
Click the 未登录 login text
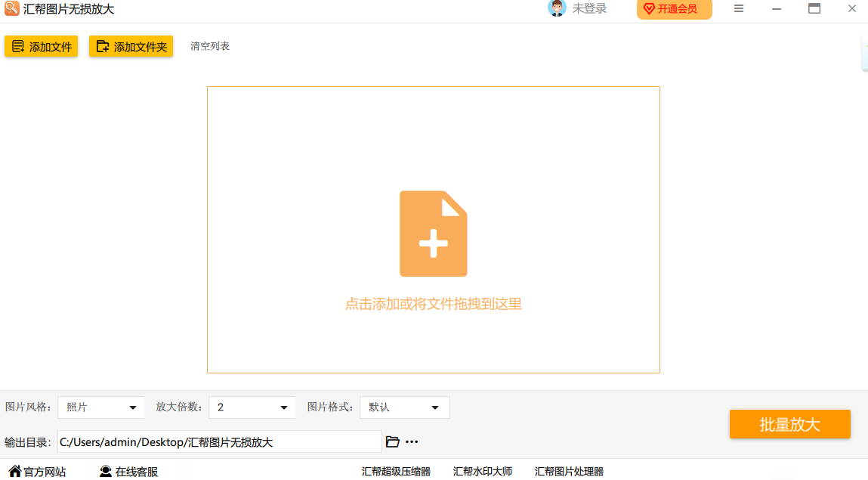pos(589,9)
